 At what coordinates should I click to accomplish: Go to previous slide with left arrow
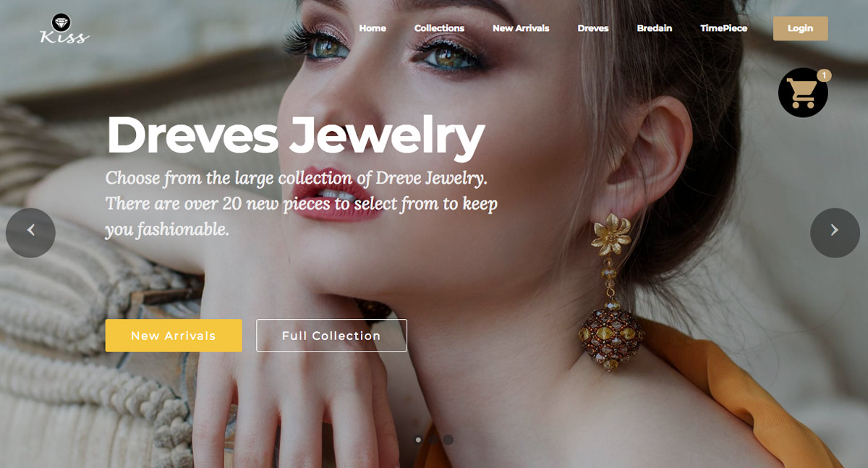[x=30, y=233]
